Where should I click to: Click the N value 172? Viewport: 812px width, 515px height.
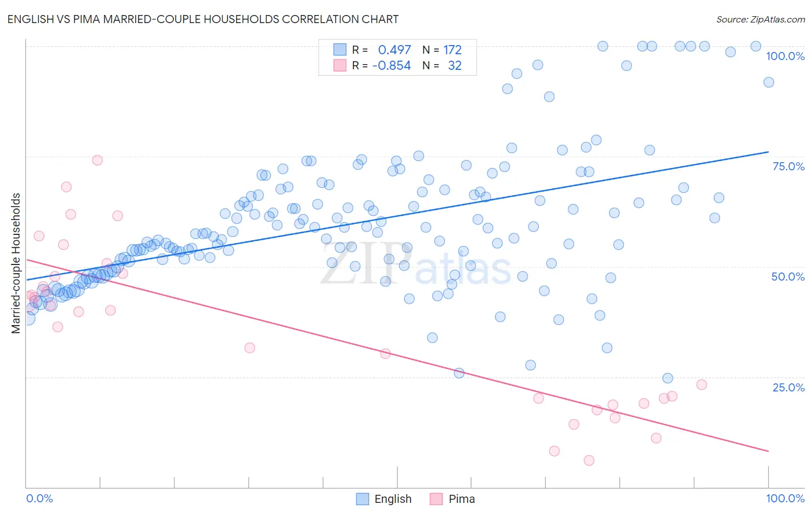click(452, 50)
